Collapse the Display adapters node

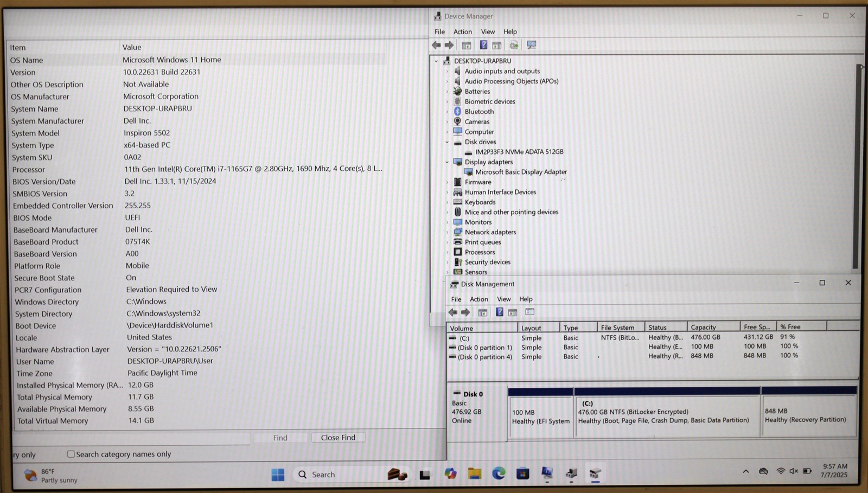(447, 162)
